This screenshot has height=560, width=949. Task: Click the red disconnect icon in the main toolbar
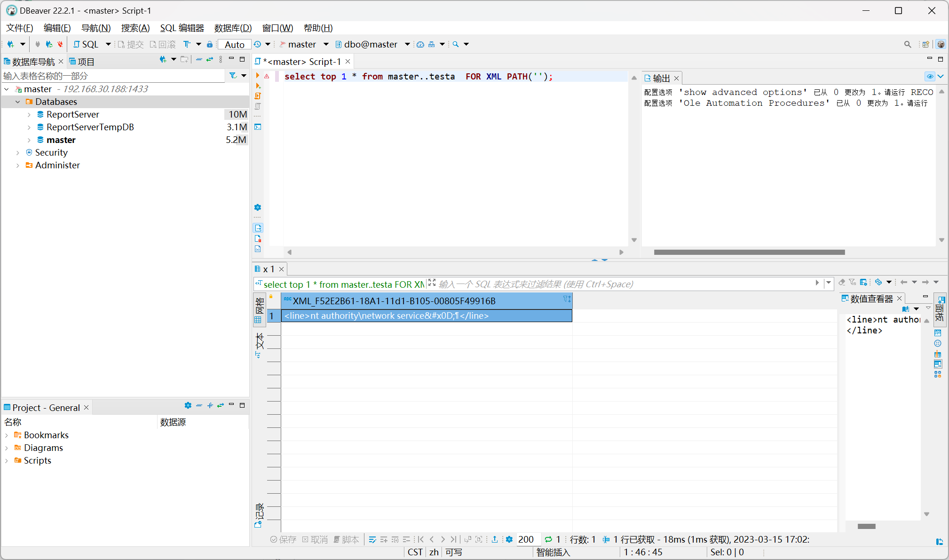tap(60, 44)
